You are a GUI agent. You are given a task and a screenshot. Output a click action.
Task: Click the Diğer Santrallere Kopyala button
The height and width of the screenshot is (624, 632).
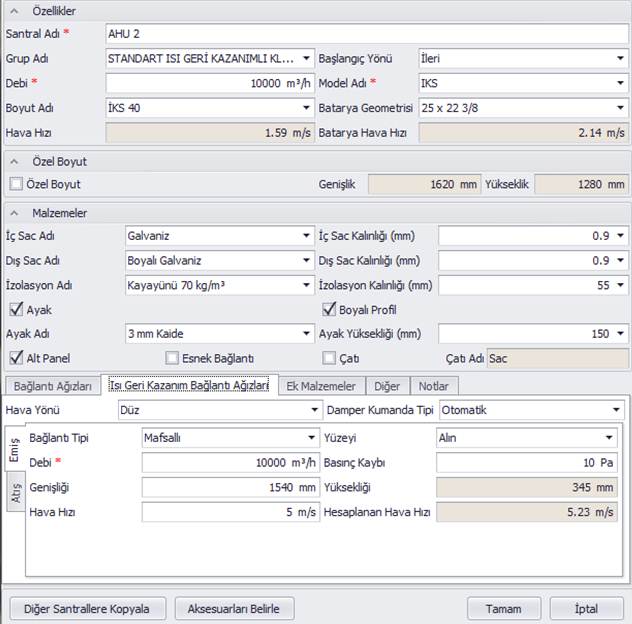[x=86, y=608]
